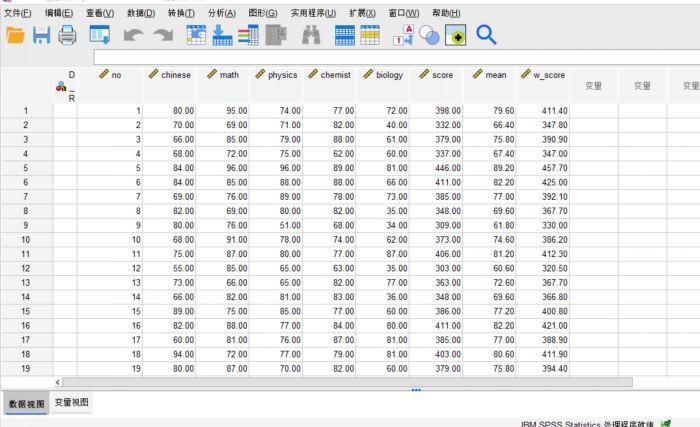Open the 分析(A) menu
The image size is (700, 427).
222,13
